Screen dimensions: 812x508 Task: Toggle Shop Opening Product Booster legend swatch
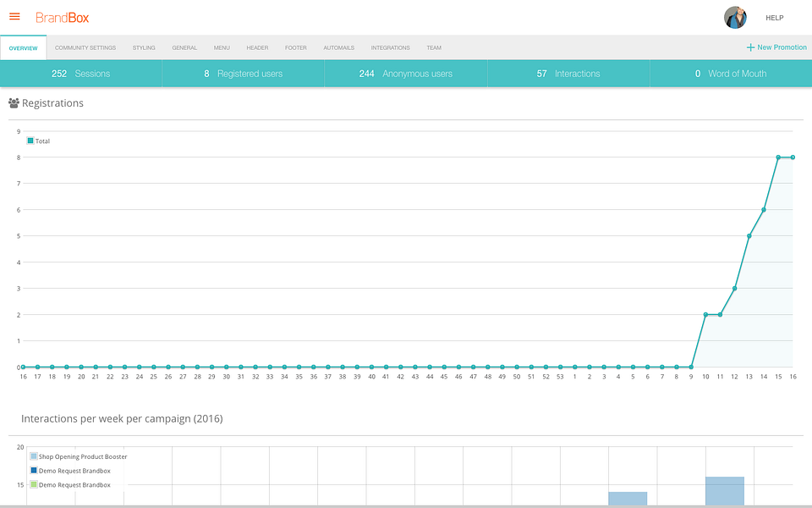point(34,456)
